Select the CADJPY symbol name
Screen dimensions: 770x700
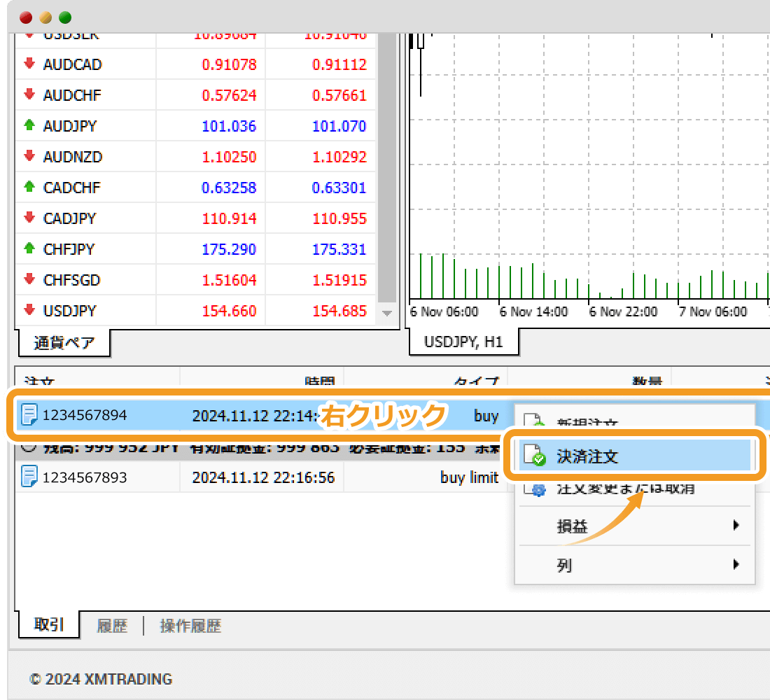(x=70, y=218)
